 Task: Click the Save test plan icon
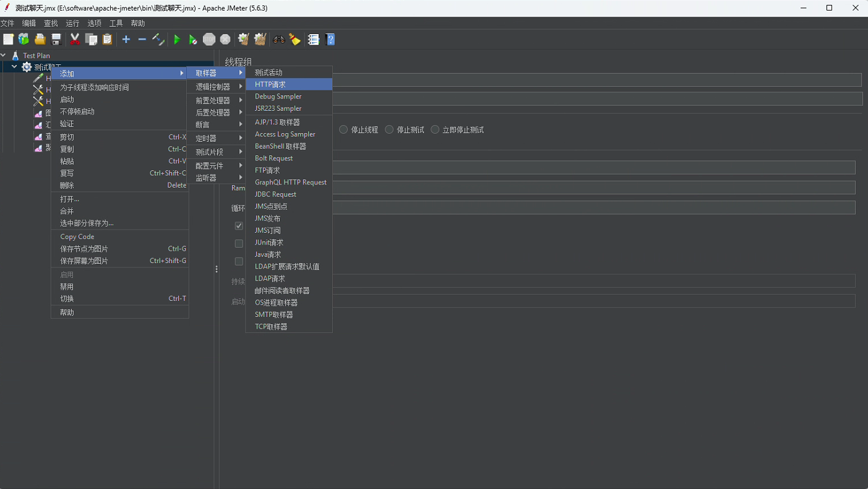pos(56,39)
